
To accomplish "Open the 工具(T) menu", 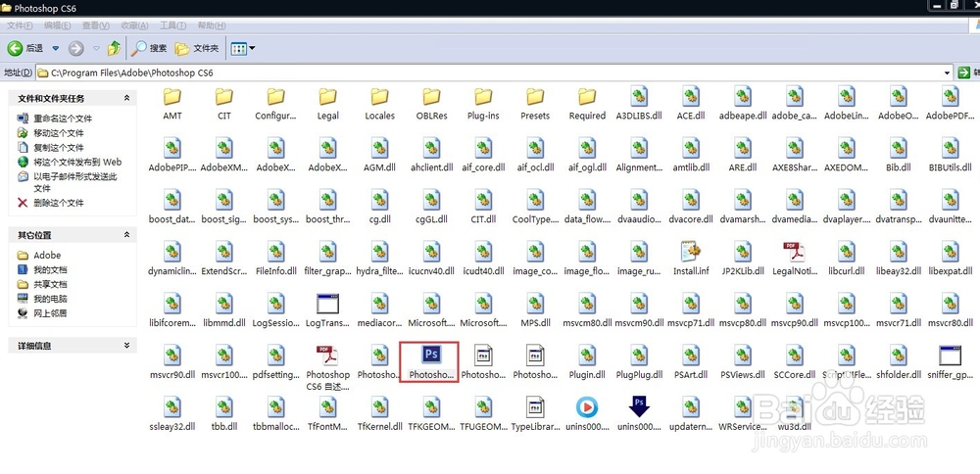I will [172, 25].
